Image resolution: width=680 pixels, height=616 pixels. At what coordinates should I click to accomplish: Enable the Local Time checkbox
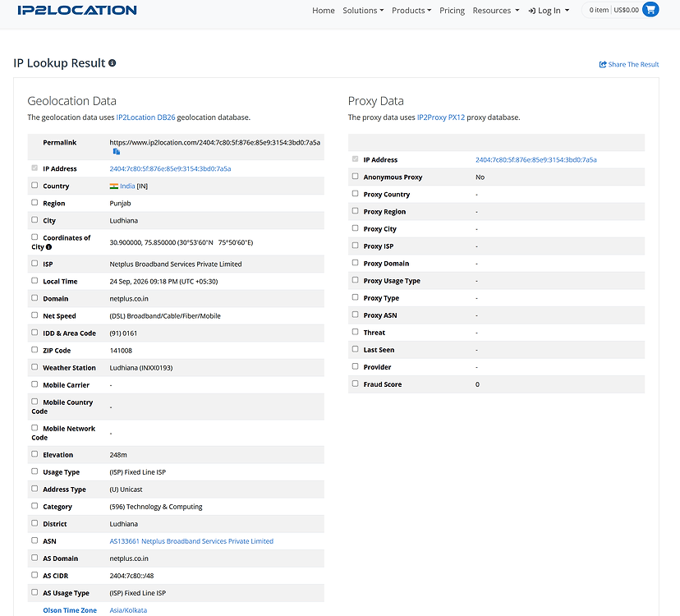tap(34, 281)
